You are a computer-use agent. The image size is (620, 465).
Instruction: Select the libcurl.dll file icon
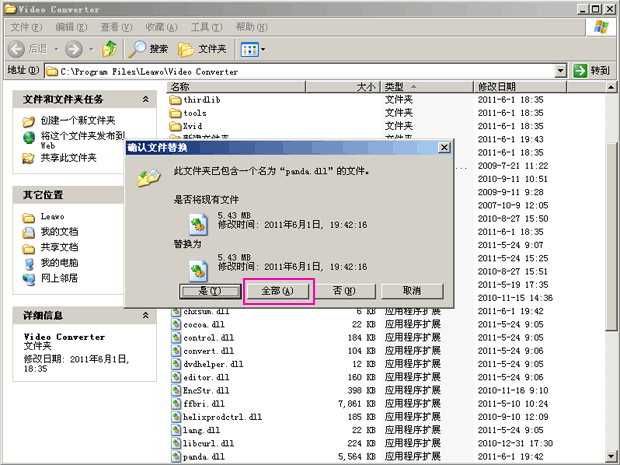[x=176, y=443]
